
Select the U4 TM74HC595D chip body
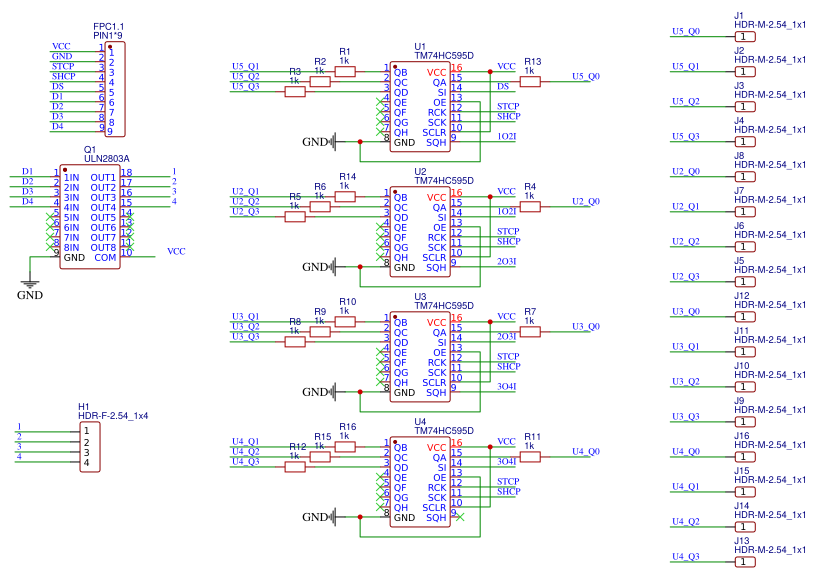pyautogui.click(x=420, y=482)
